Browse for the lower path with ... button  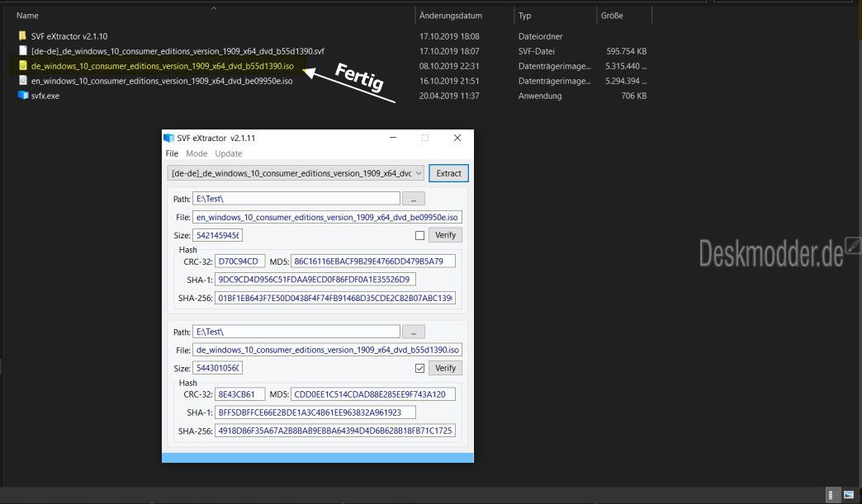click(x=414, y=332)
